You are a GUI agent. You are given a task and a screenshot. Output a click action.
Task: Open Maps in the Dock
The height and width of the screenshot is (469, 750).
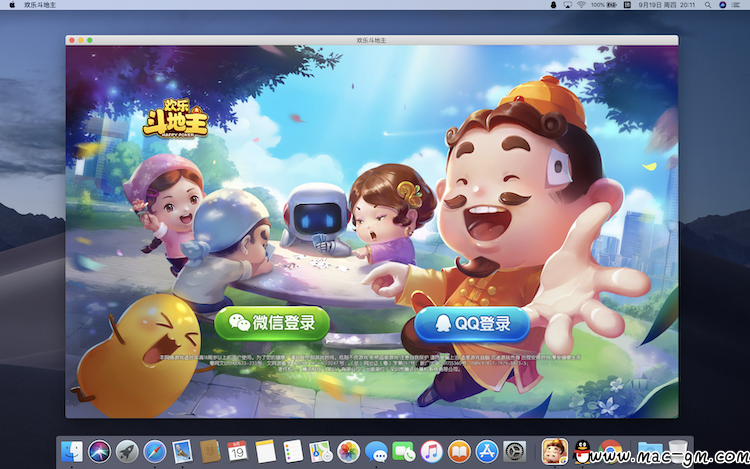(x=320, y=451)
